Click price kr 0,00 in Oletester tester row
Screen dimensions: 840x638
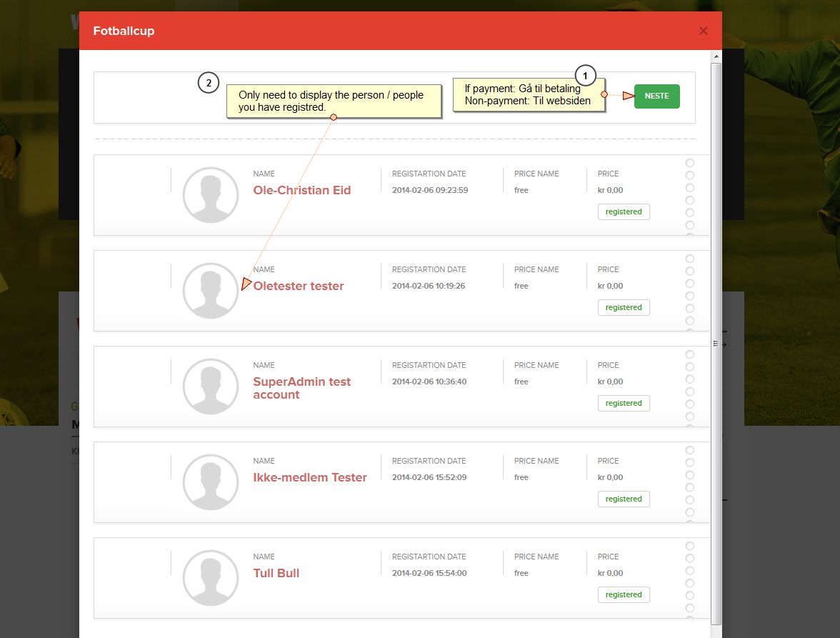point(610,286)
